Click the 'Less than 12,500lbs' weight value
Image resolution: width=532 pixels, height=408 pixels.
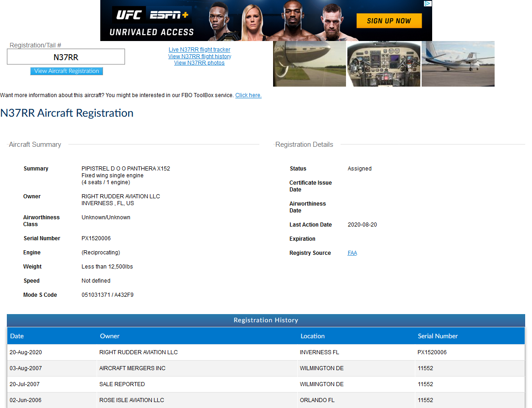[107, 267]
